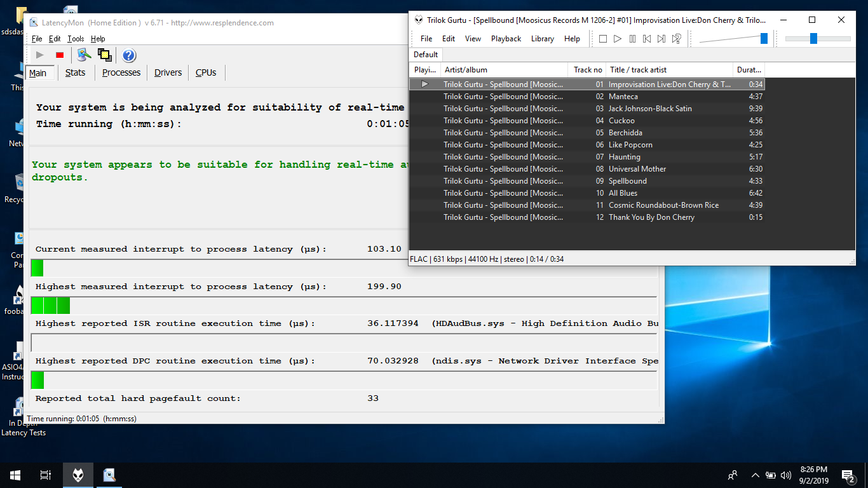Open the taskbar clock showing 8:26 PM

click(x=813, y=475)
